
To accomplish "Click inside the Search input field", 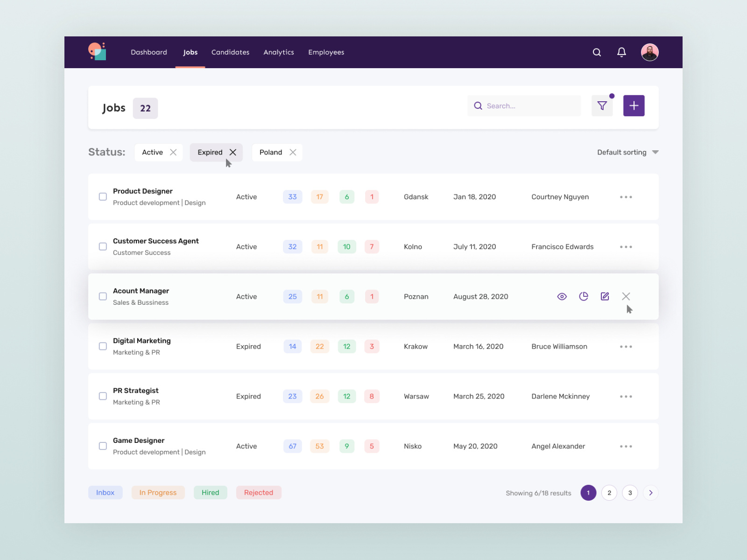I will point(523,105).
